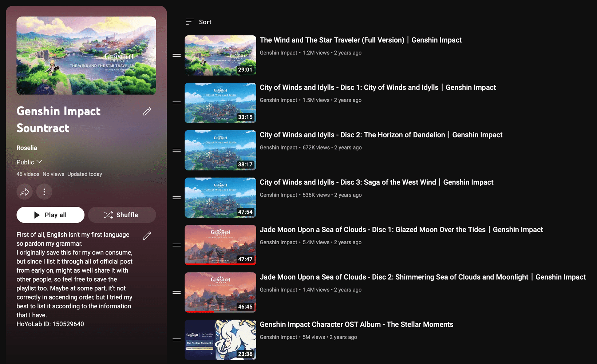
Task: Open the three-dot more options menu
Action: 44,191
